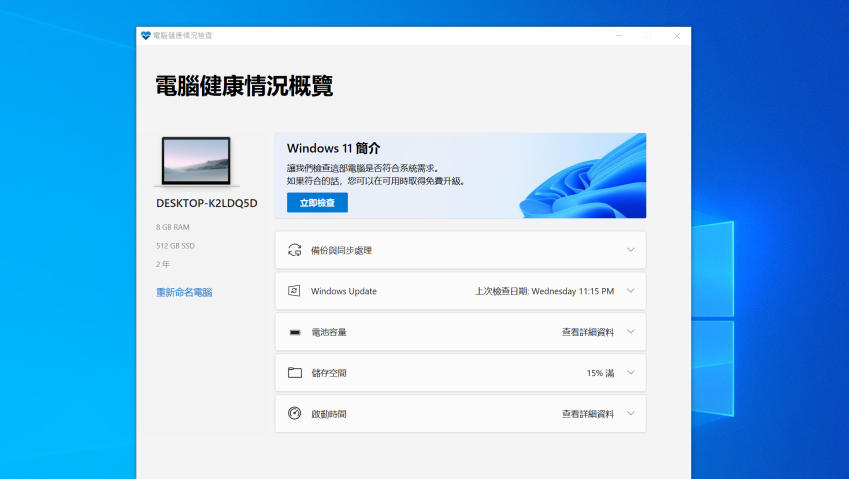
Task: Click the Windows Update label
Action: tap(343, 291)
